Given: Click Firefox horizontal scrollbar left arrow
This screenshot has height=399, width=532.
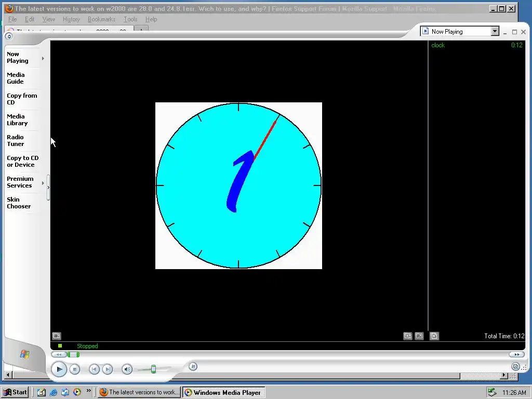Looking at the screenshot, I should point(8,375).
